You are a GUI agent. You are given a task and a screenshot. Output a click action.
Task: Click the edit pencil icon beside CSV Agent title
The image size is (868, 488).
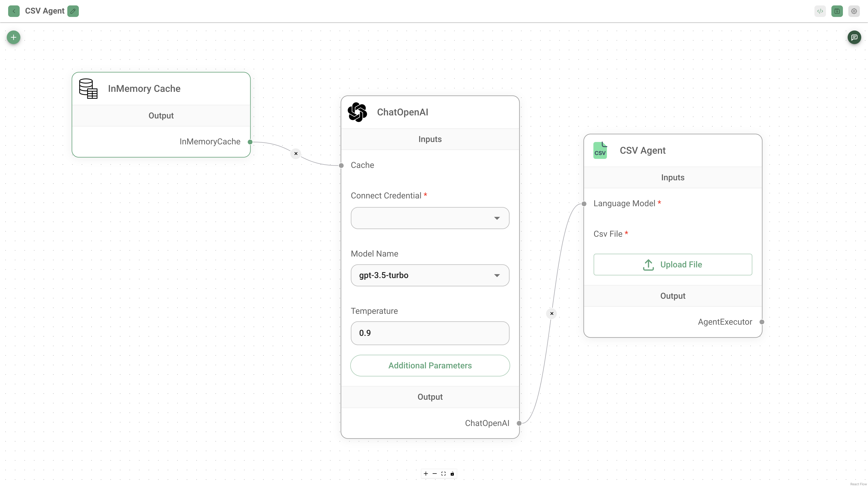pyautogui.click(x=73, y=11)
